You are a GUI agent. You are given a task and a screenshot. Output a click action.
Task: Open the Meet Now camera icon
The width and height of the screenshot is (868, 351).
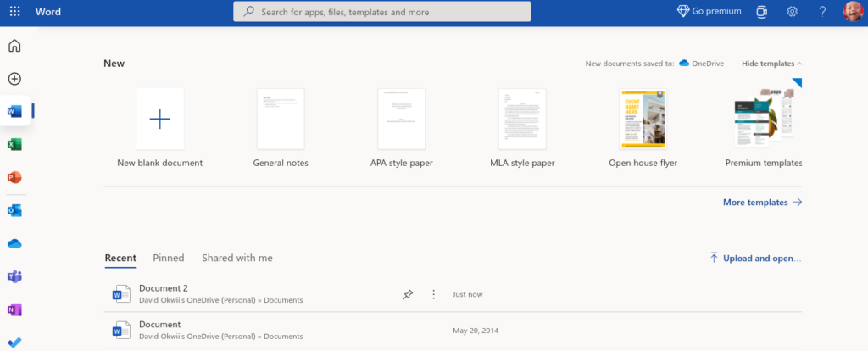point(762,12)
